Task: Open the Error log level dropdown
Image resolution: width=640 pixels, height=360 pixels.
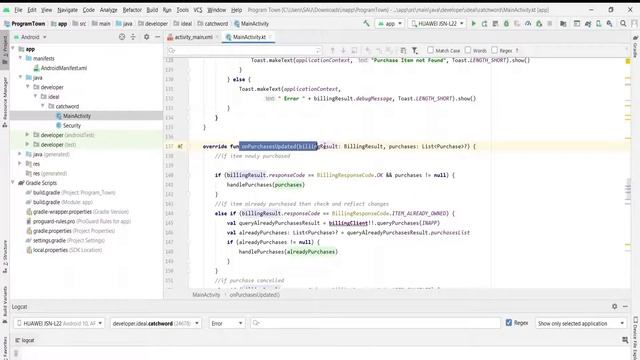Action: click(227, 323)
